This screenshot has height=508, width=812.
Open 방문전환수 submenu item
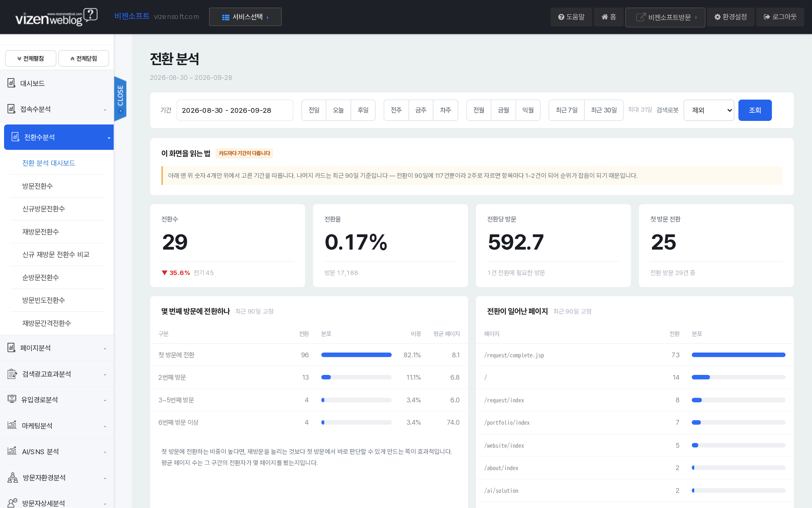pos(38,186)
